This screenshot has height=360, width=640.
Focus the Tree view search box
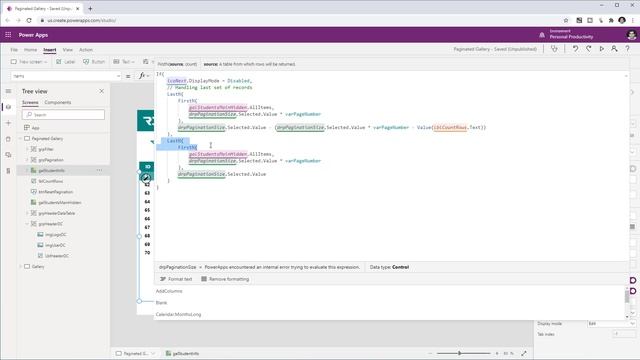[63, 115]
